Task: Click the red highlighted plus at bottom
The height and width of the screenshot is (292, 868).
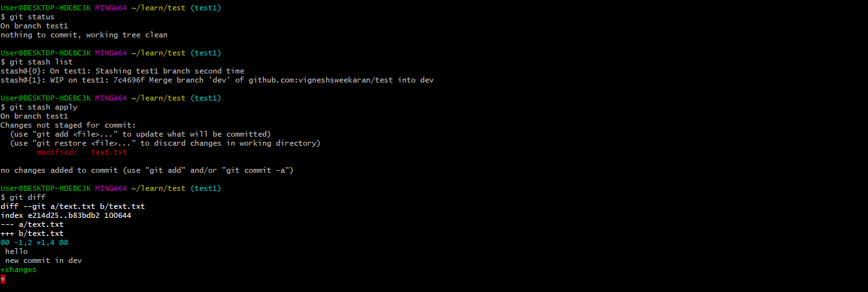Action: pos(3,278)
